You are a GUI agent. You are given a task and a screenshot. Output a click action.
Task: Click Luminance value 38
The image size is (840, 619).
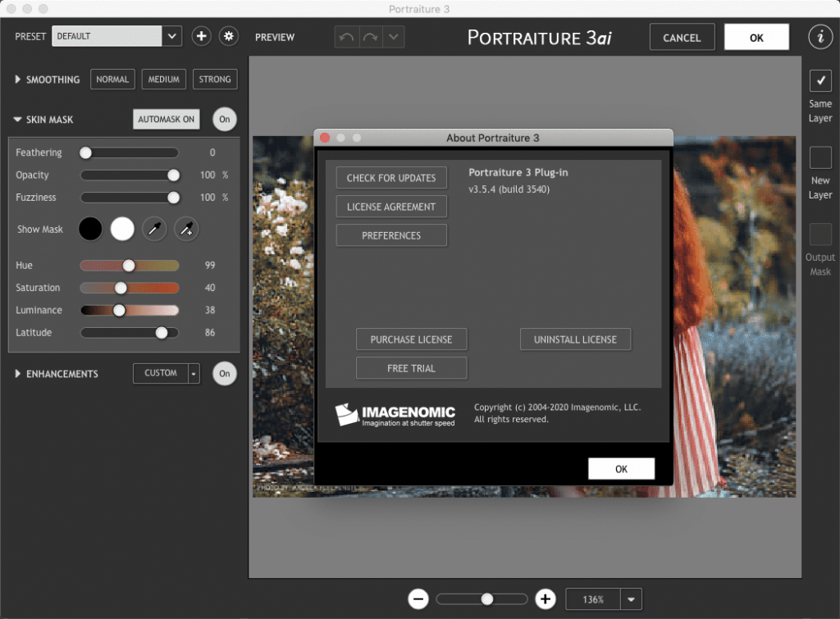click(x=210, y=311)
